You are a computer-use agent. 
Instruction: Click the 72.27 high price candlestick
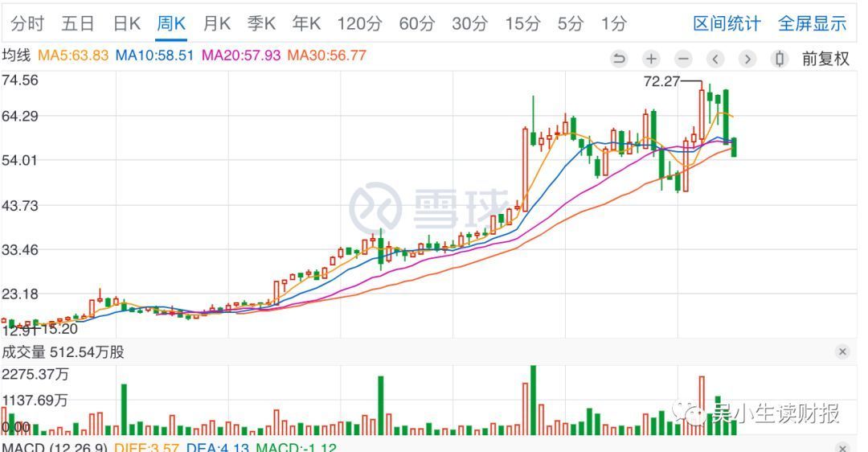click(x=702, y=113)
